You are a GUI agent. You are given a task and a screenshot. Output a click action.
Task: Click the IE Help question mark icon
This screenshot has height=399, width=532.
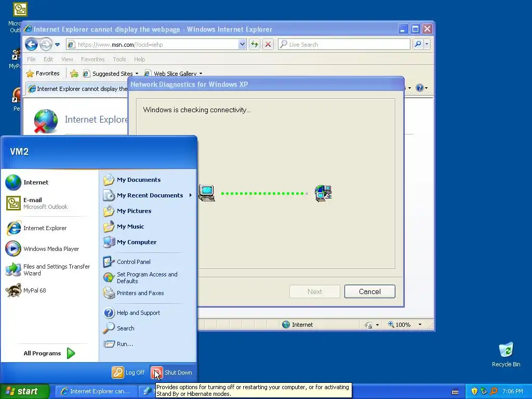tap(420, 88)
